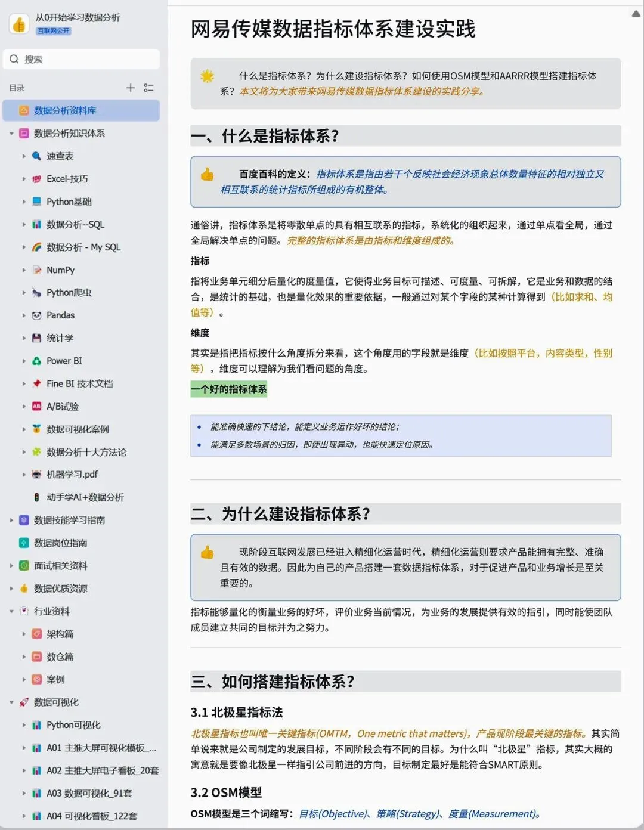Click heading 一、什么是指标体系？
This screenshot has height=830, width=644.
pos(265,136)
